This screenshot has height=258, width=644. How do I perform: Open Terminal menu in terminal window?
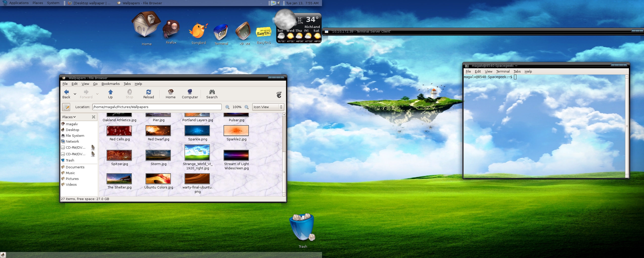[x=503, y=72]
